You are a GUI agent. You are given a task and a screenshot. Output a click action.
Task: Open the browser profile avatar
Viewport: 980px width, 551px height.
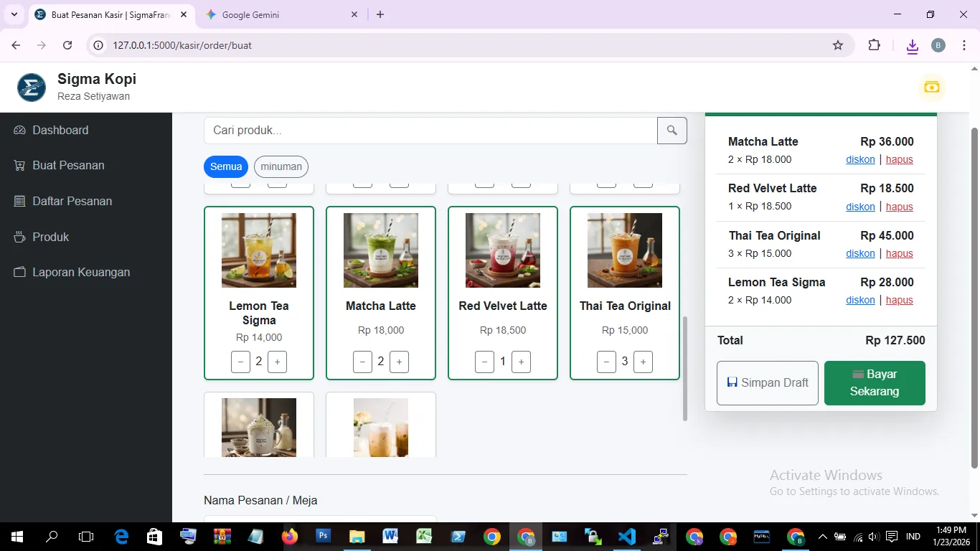coord(938,45)
